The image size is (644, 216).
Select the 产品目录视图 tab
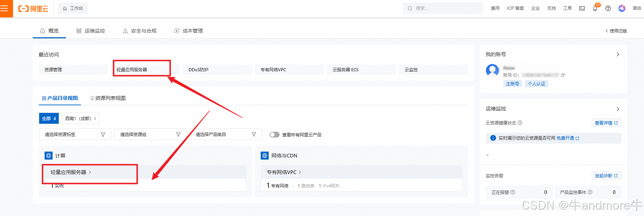coord(60,98)
